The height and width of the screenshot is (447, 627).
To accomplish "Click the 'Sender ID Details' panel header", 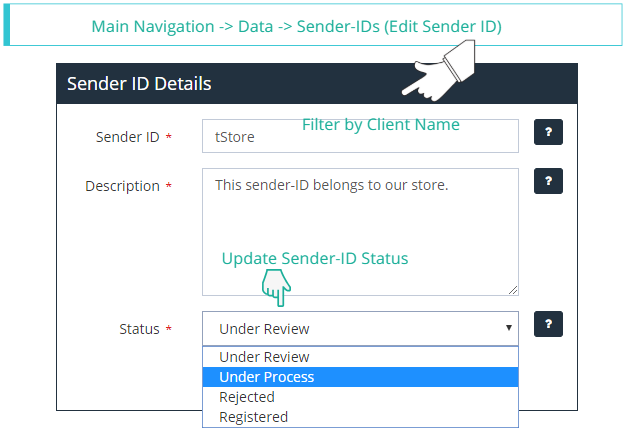I will [139, 84].
